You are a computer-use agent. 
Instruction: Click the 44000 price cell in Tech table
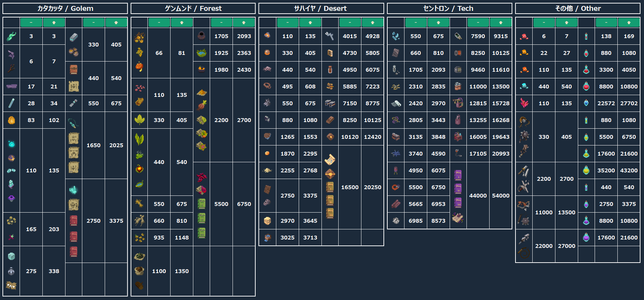(478, 195)
